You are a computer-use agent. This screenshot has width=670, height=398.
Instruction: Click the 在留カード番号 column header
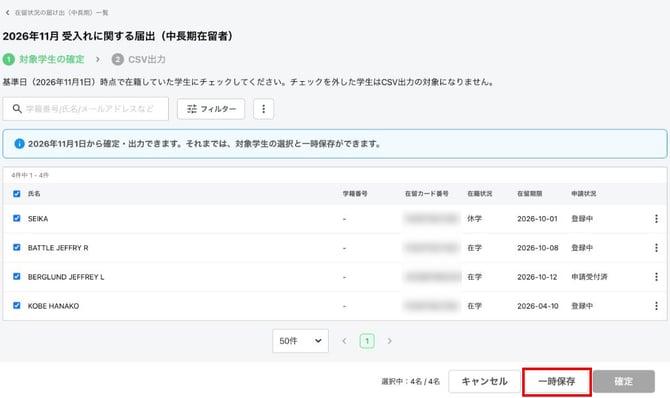point(426,194)
